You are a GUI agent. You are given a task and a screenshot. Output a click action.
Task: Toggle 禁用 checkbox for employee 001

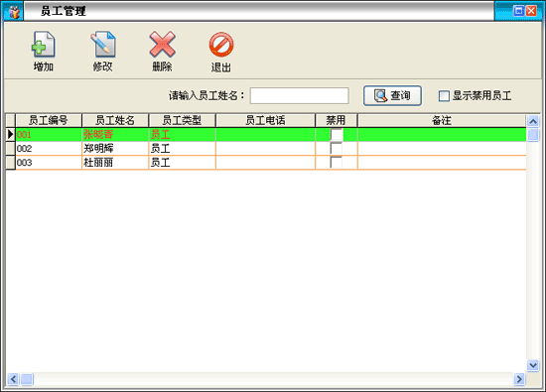[x=337, y=135]
